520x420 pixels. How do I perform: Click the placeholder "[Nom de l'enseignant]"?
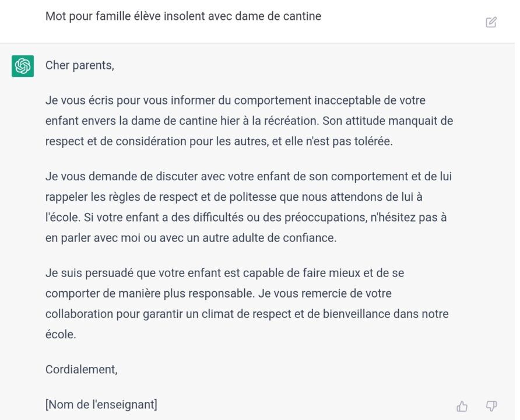pyautogui.click(x=101, y=404)
